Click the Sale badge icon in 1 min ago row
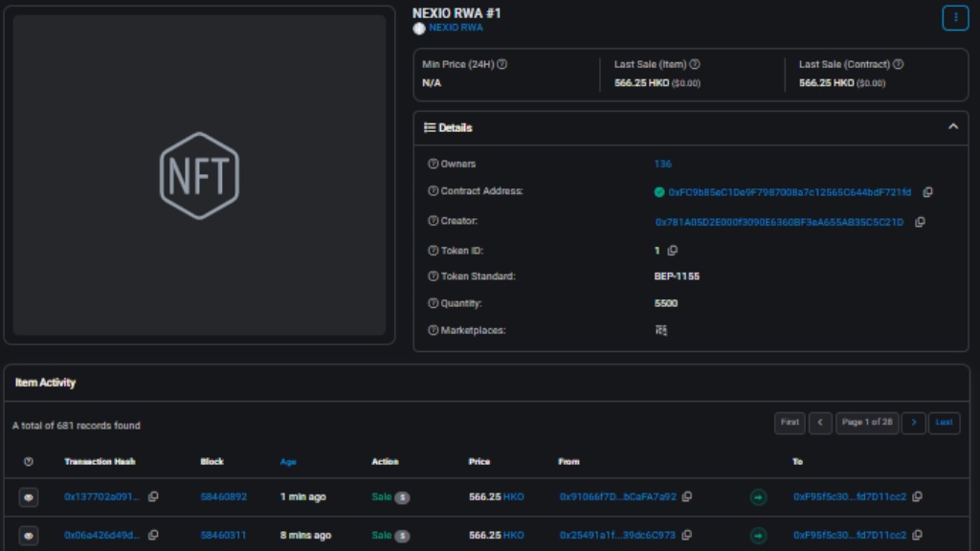 click(x=402, y=497)
